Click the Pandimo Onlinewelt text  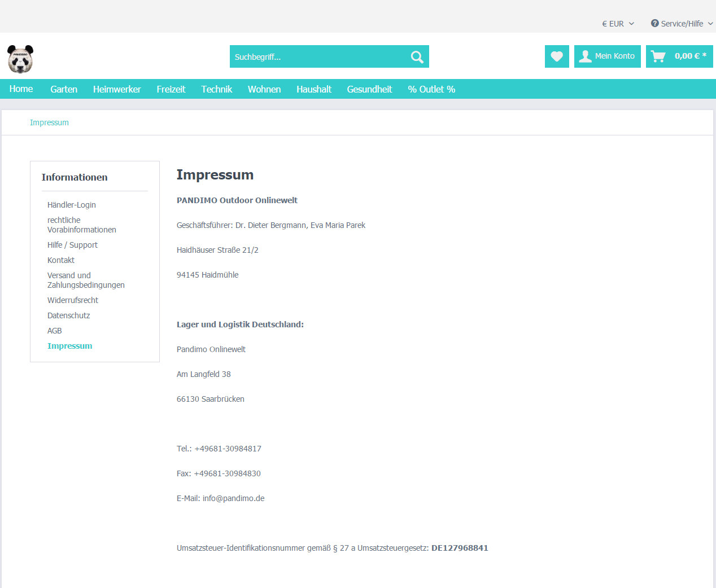[211, 349]
